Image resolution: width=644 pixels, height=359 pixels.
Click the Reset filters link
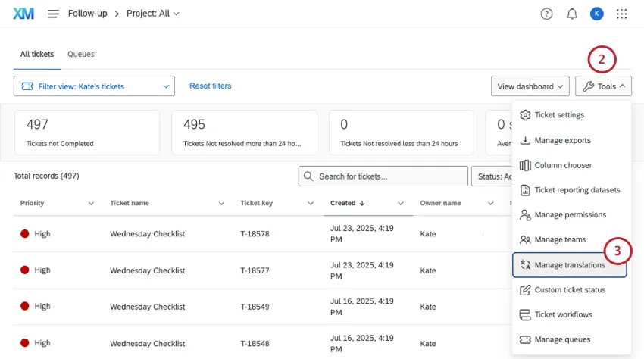(x=210, y=86)
